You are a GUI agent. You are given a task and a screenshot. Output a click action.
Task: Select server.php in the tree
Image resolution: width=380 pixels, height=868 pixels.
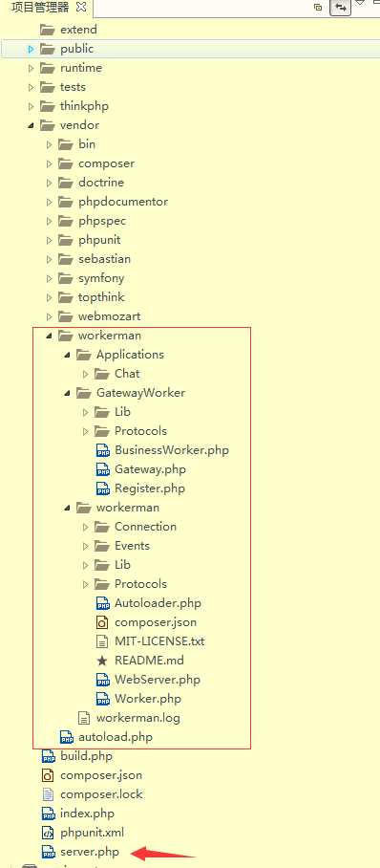[x=89, y=852]
